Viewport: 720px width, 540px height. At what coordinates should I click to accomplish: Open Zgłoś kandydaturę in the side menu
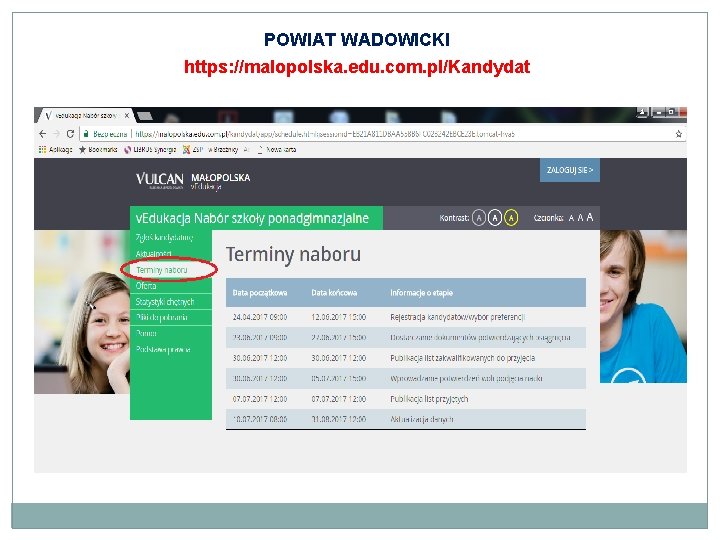click(x=164, y=237)
